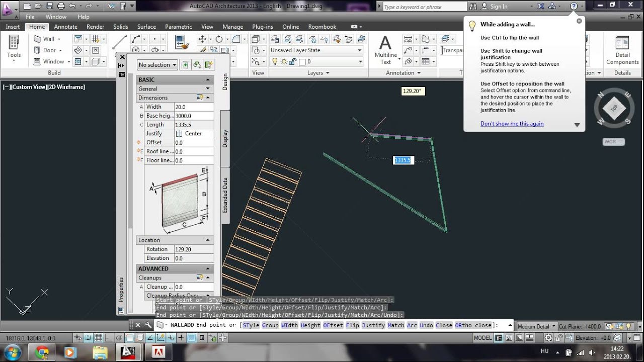Click the layer lightbulb on/off icon
This screenshot has height=362, width=644.
(x=275, y=61)
